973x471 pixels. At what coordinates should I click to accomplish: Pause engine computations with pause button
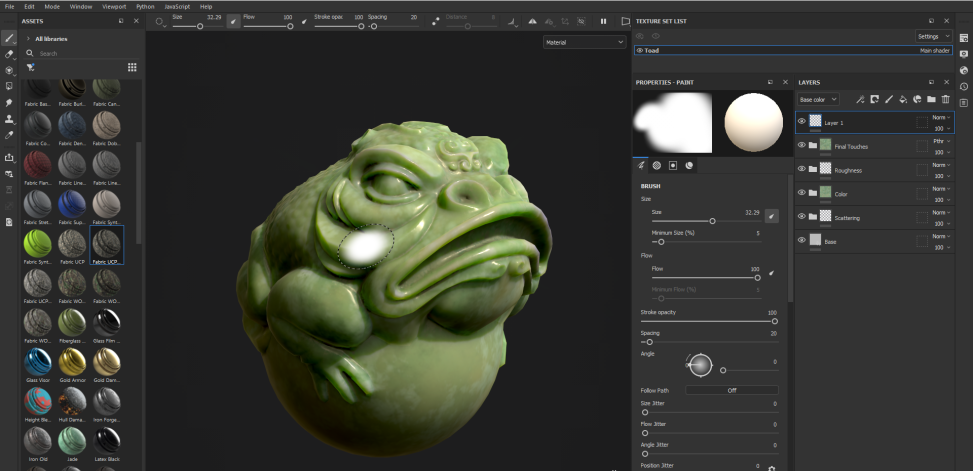[603, 21]
